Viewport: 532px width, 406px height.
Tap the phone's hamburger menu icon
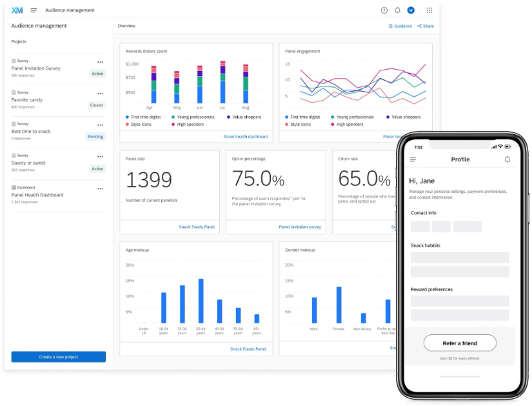pos(413,159)
